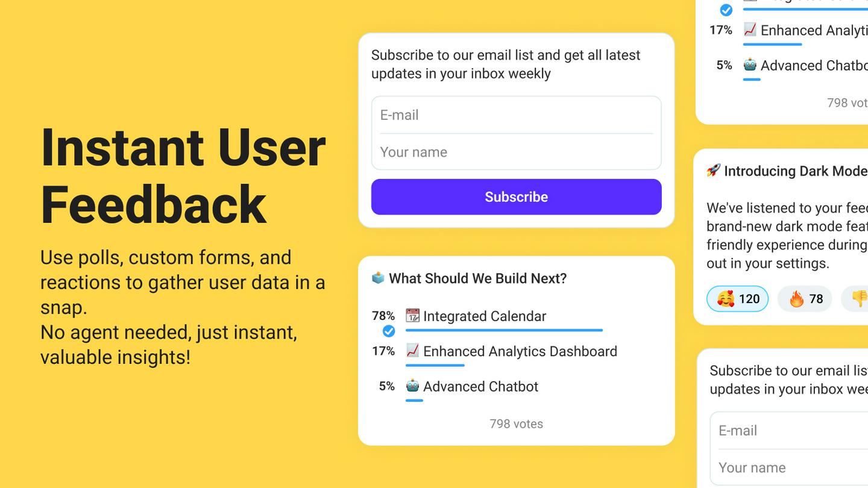Click the rocket icon in the Dark Mode announcement
Image resolution: width=868 pixels, height=488 pixels.
click(712, 170)
